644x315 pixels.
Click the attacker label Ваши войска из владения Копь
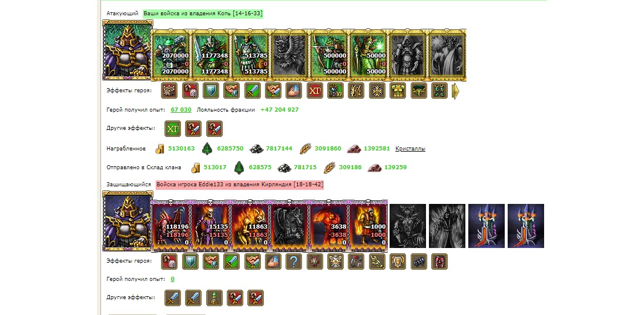click(203, 14)
